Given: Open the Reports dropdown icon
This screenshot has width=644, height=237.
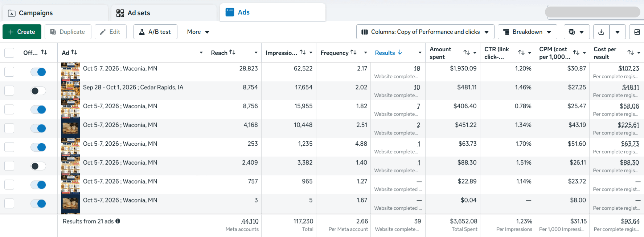Looking at the screenshot, I should (x=577, y=32).
